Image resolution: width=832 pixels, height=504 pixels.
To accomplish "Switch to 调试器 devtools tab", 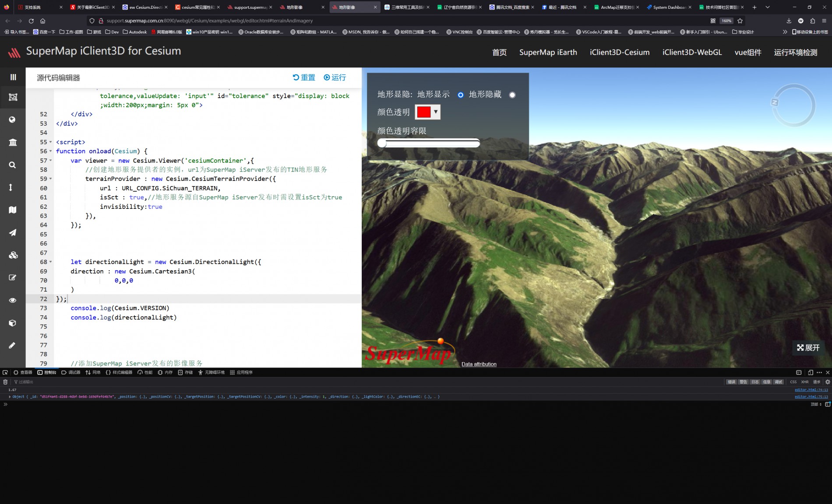I will (71, 373).
